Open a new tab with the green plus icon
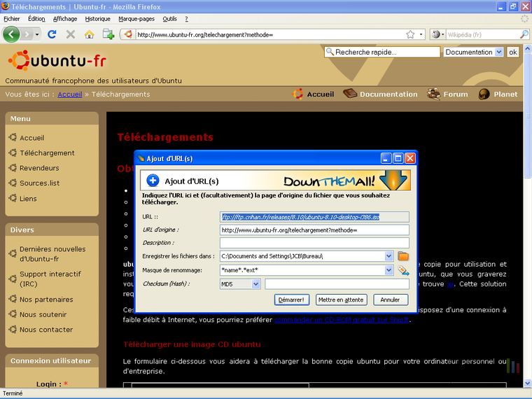 tap(108, 34)
